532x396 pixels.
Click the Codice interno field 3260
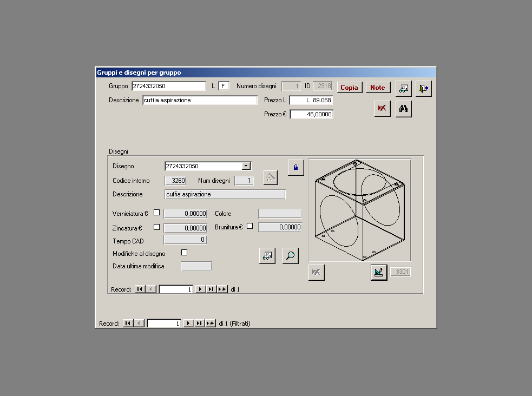[175, 181]
